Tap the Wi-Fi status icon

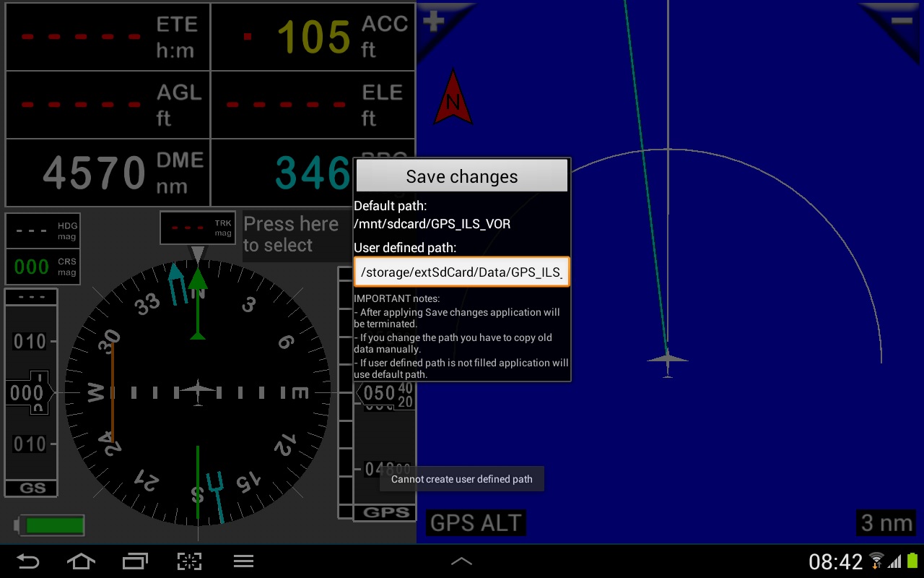pyautogui.click(x=877, y=561)
